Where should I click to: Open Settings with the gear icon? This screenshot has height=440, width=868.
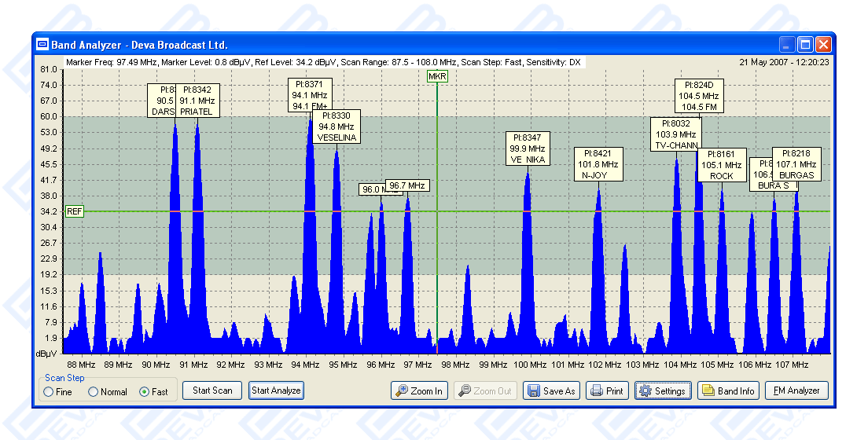(x=662, y=390)
